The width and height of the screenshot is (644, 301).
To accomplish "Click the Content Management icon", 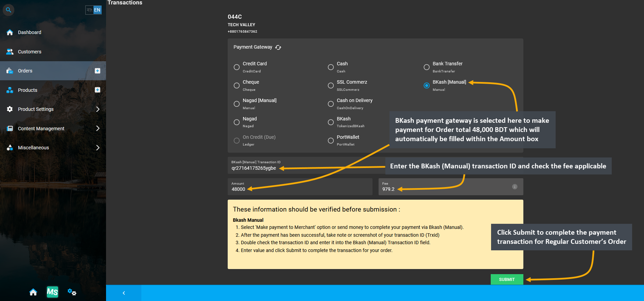I will click(x=10, y=129).
